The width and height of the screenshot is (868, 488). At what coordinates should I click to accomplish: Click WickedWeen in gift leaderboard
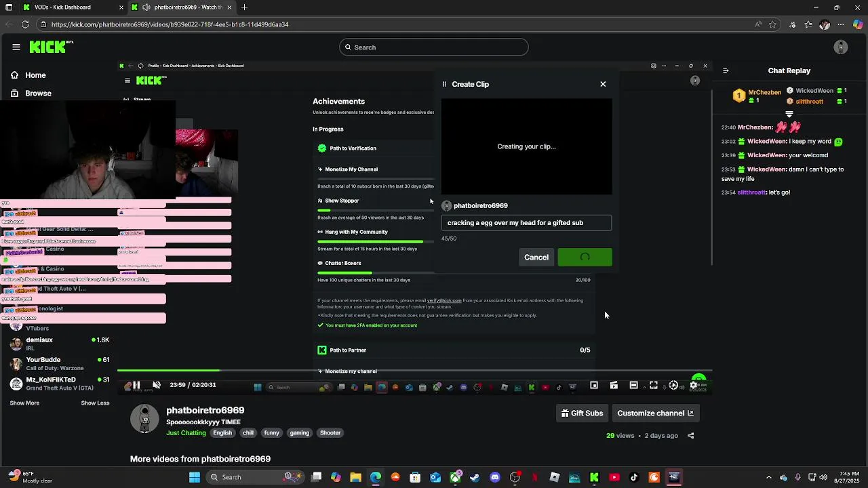click(x=814, y=91)
